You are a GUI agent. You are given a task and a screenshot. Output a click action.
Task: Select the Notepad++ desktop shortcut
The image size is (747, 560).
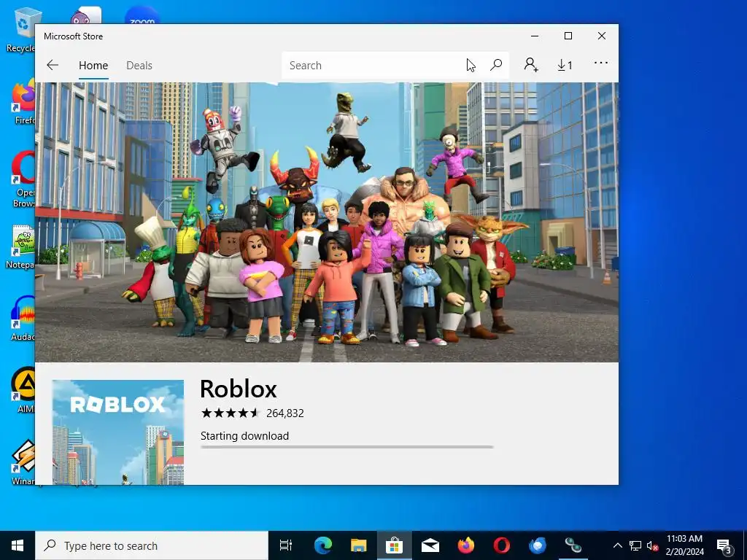click(x=21, y=247)
